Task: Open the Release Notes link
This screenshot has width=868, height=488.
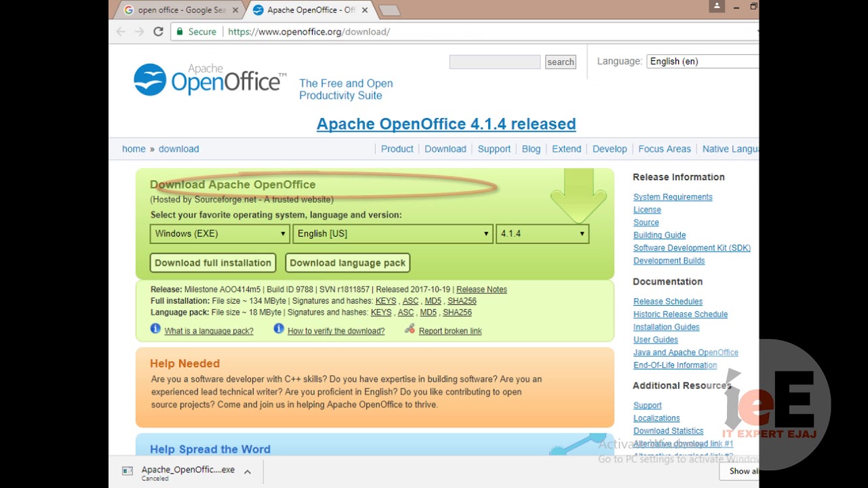Action: click(481, 289)
